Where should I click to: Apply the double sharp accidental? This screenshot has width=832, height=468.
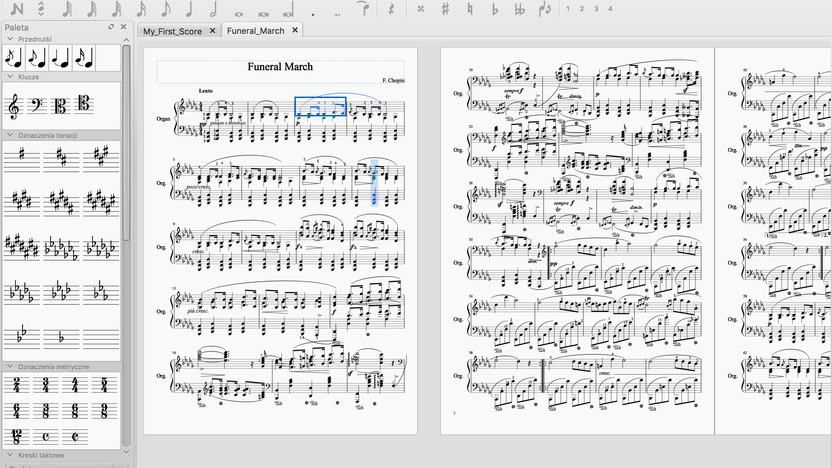click(x=421, y=8)
